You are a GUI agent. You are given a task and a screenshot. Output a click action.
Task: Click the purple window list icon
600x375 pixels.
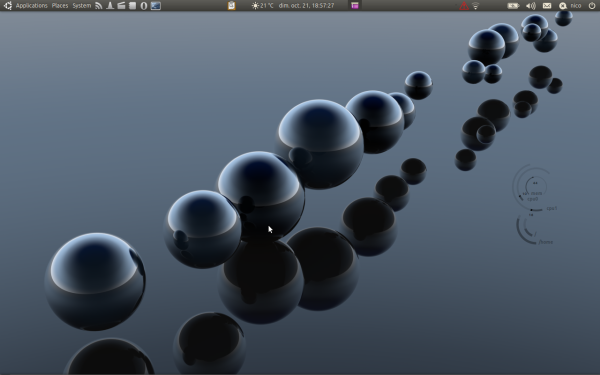(355, 6)
